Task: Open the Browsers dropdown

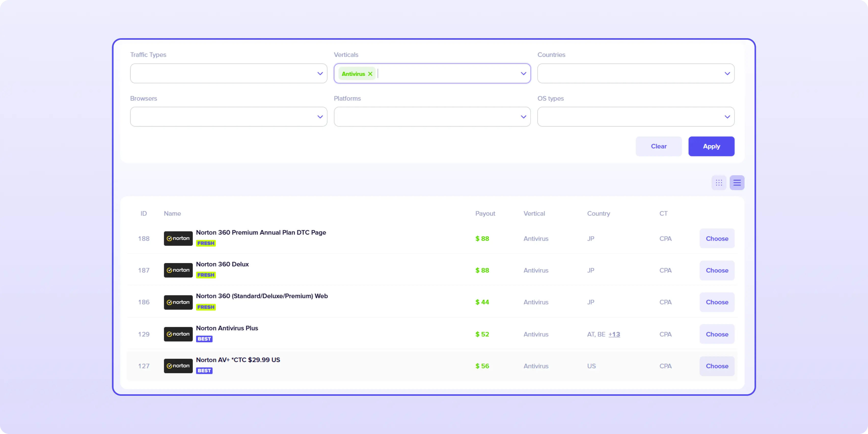Action: [228, 117]
